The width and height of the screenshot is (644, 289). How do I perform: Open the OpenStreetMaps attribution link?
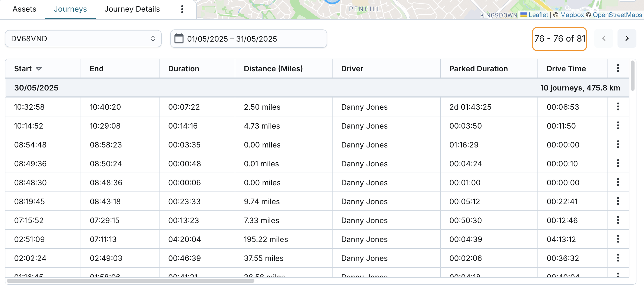(617, 15)
